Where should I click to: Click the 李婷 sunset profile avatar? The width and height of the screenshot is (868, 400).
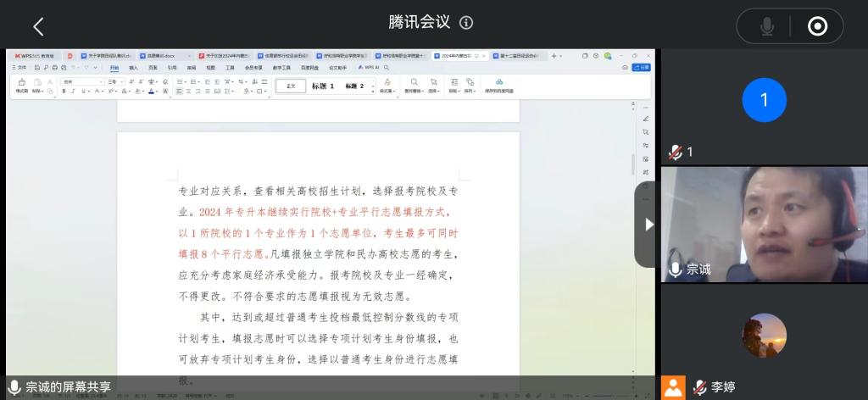[x=764, y=336]
